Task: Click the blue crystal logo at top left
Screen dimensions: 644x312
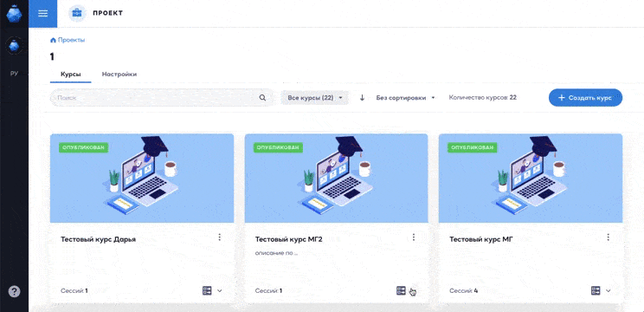Action: pyautogui.click(x=14, y=13)
